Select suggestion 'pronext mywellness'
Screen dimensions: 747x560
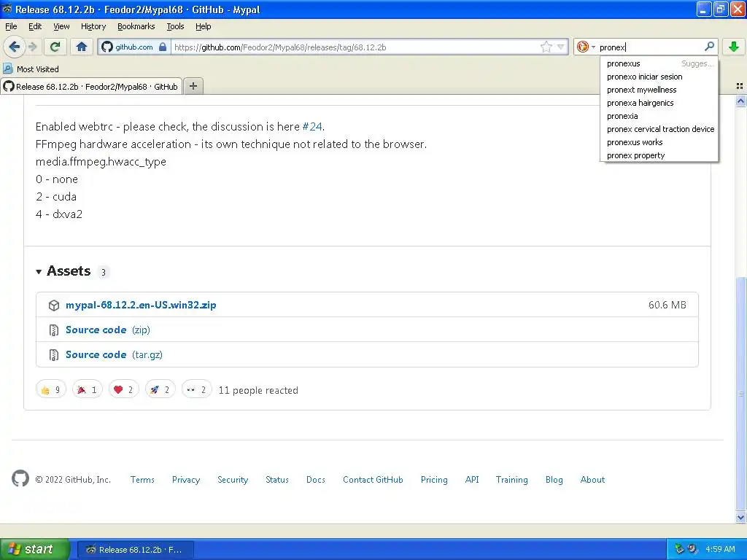pos(659,90)
